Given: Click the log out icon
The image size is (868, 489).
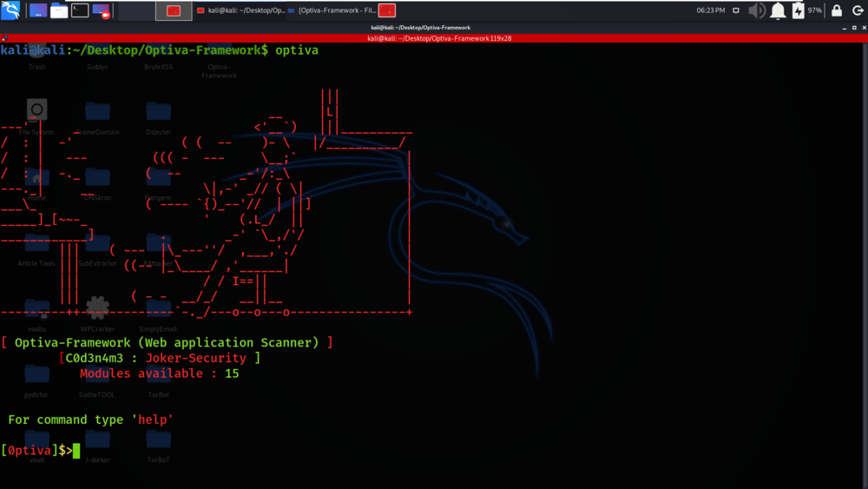Looking at the screenshot, I should [858, 10].
